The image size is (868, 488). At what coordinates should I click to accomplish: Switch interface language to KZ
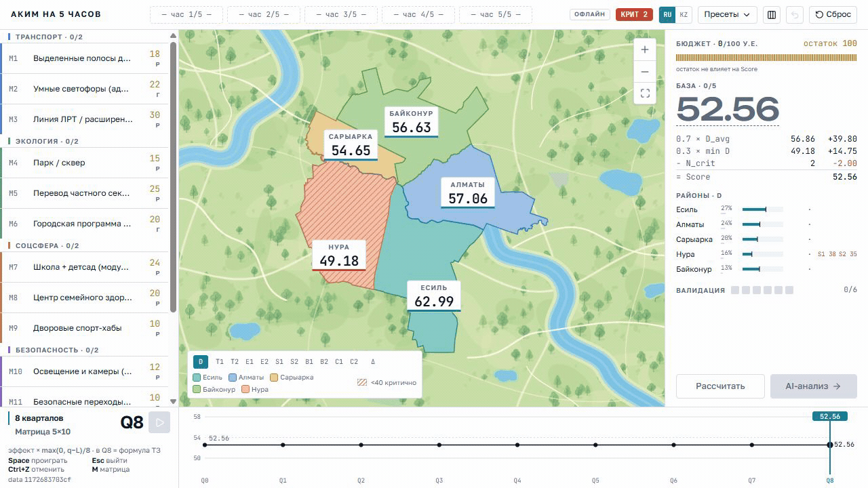(x=684, y=14)
